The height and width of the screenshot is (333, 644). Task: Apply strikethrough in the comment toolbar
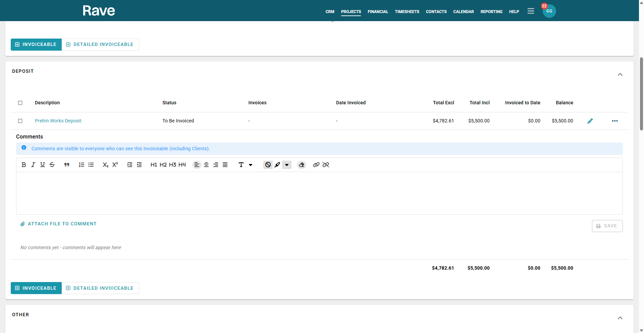click(x=52, y=165)
